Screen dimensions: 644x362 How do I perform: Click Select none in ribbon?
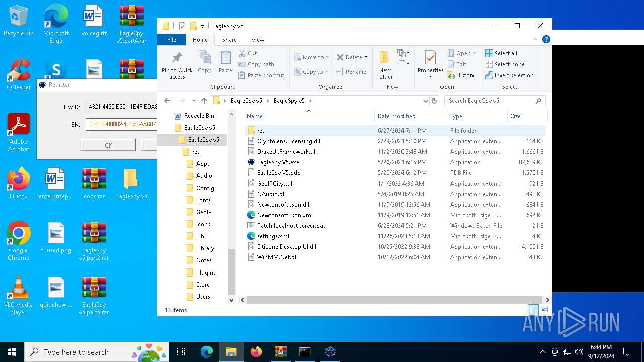pos(505,64)
